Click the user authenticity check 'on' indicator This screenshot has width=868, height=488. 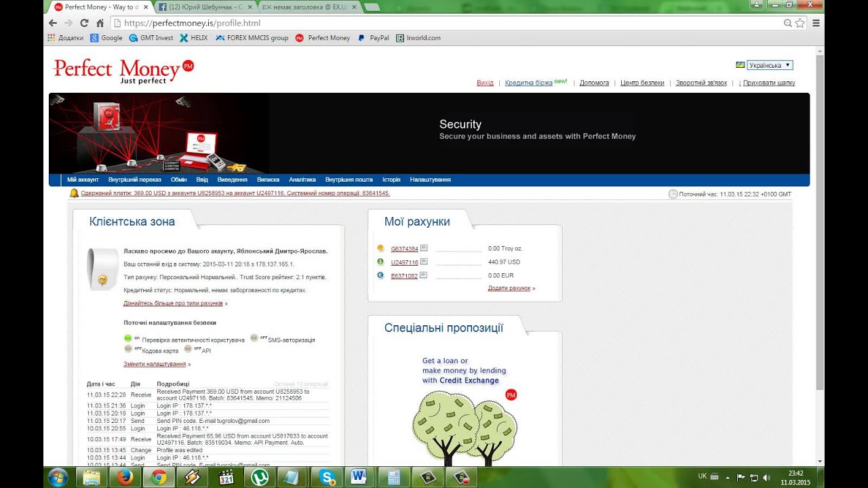point(128,338)
